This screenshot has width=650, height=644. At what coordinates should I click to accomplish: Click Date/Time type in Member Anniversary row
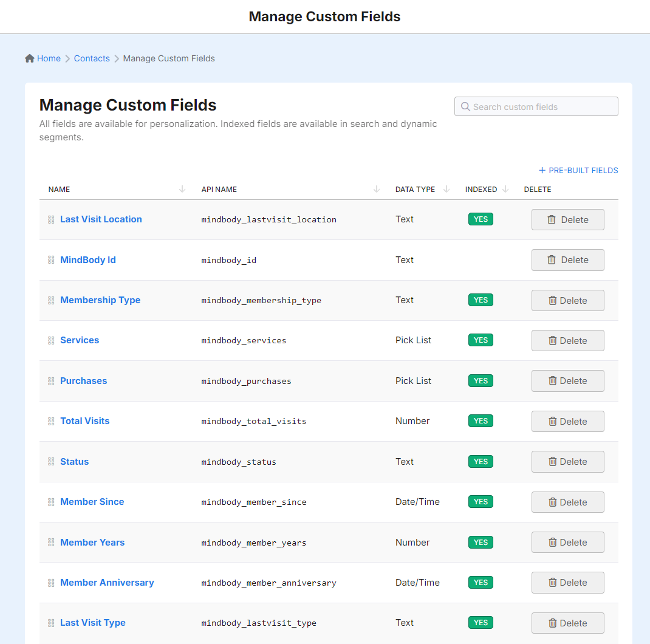(x=417, y=583)
